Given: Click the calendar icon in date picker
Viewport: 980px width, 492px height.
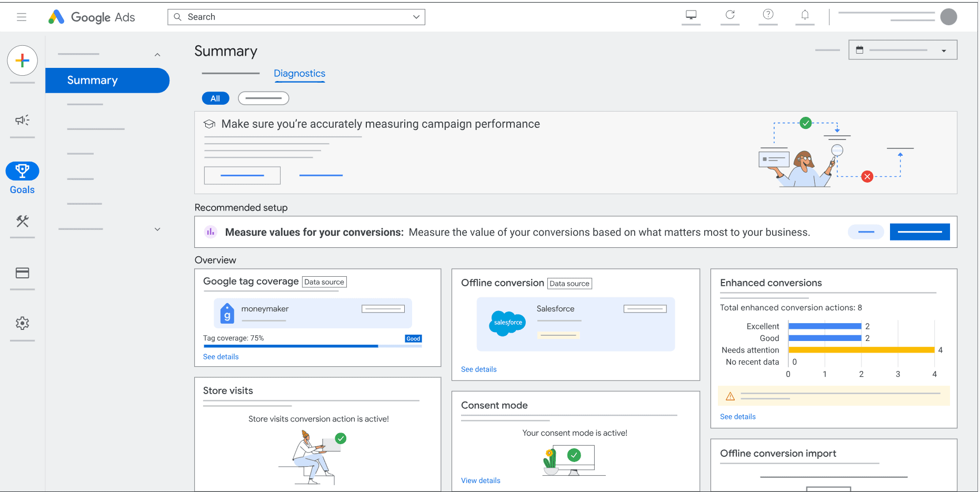Looking at the screenshot, I should click(x=859, y=50).
